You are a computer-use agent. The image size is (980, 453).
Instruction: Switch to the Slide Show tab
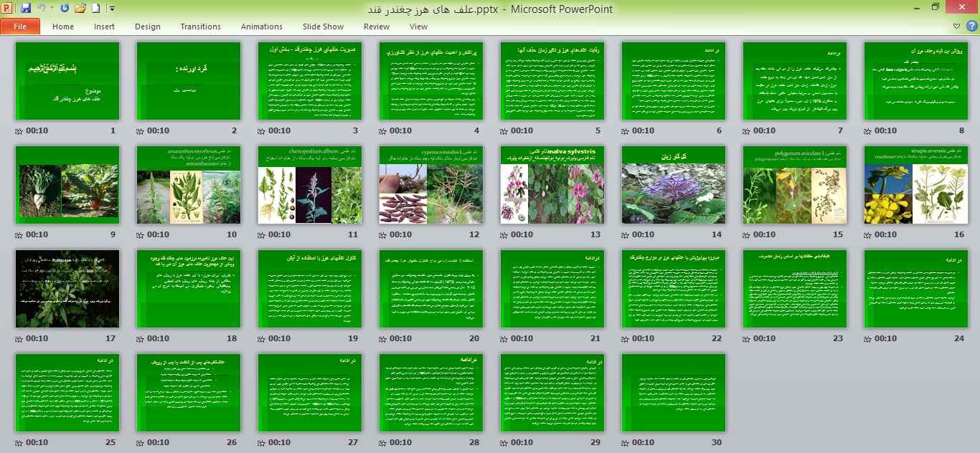click(x=323, y=27)
